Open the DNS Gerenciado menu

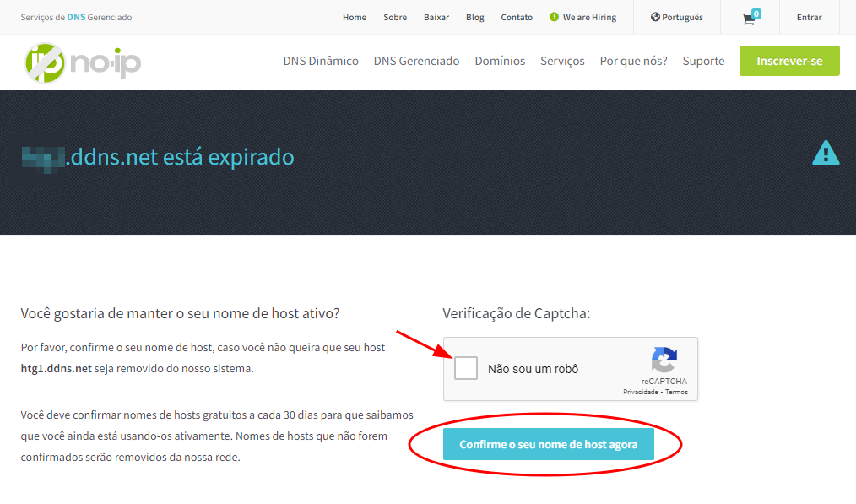416,61
